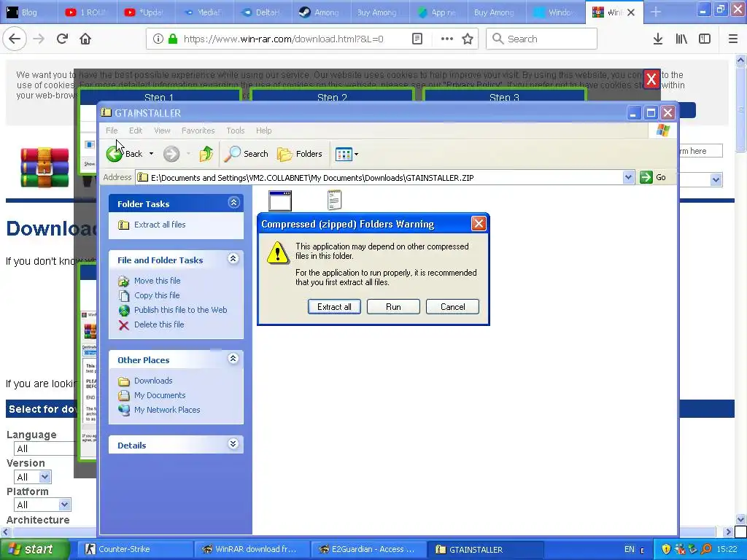Open the Firefox hamburger menu
This screenshot has width=747, height=560.
coord(733,39)
